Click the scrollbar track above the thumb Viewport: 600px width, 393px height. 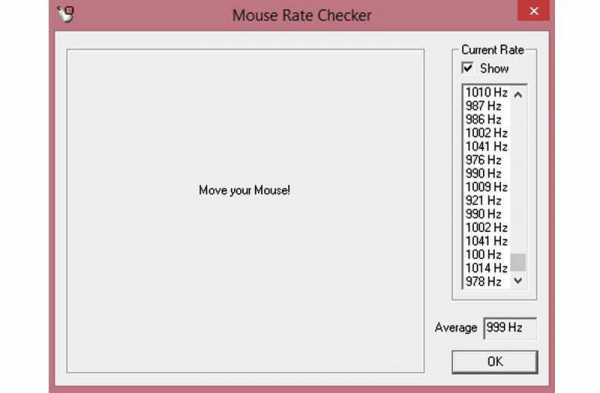(518, 177)
